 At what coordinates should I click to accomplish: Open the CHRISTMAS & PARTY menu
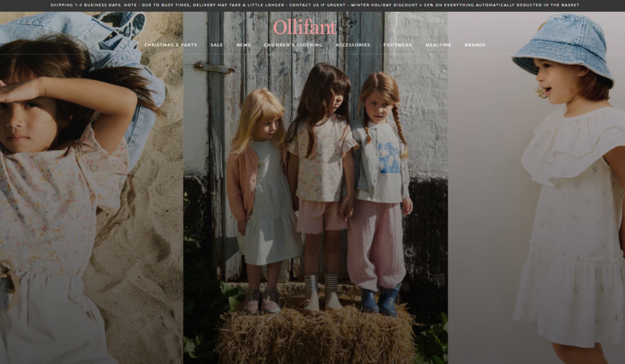(x=170, y=45)
